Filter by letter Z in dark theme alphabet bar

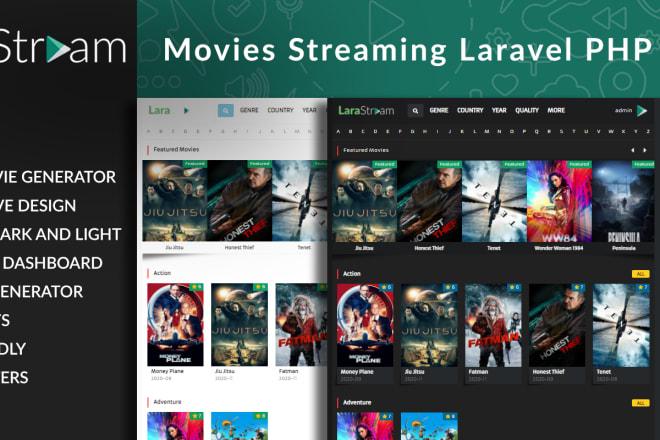tap(648, 131)
